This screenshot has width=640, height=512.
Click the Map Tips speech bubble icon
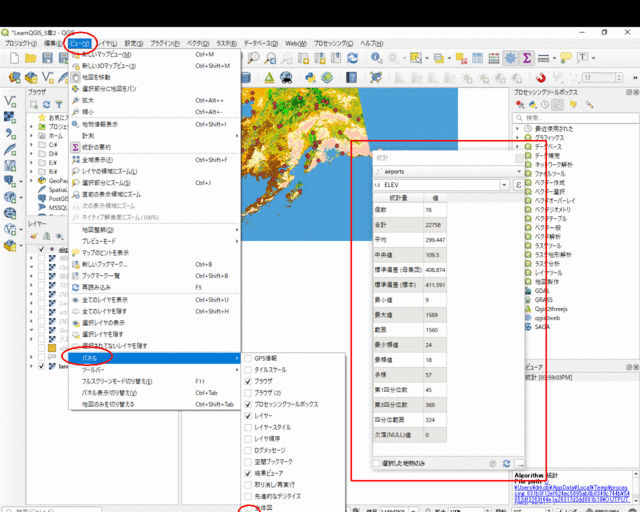tap(566, 58)
